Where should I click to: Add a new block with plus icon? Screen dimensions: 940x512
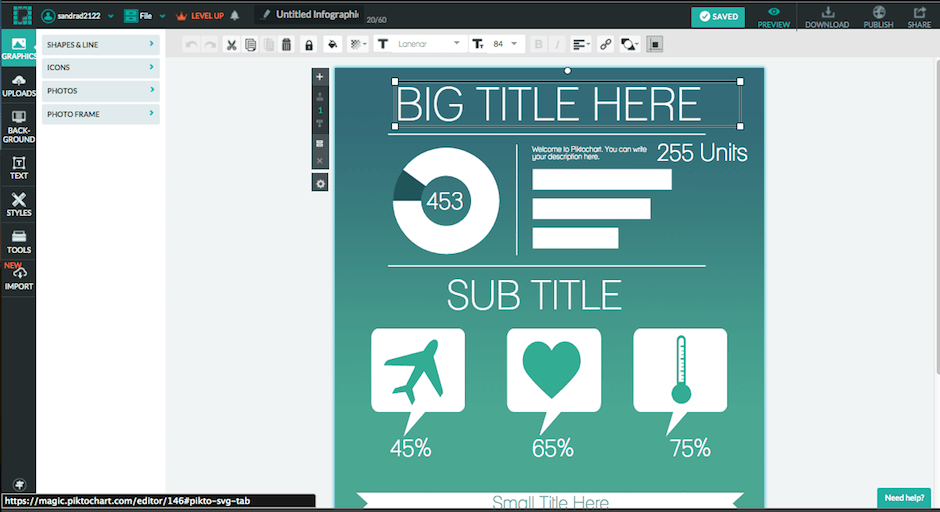click(x=320, y=76)
